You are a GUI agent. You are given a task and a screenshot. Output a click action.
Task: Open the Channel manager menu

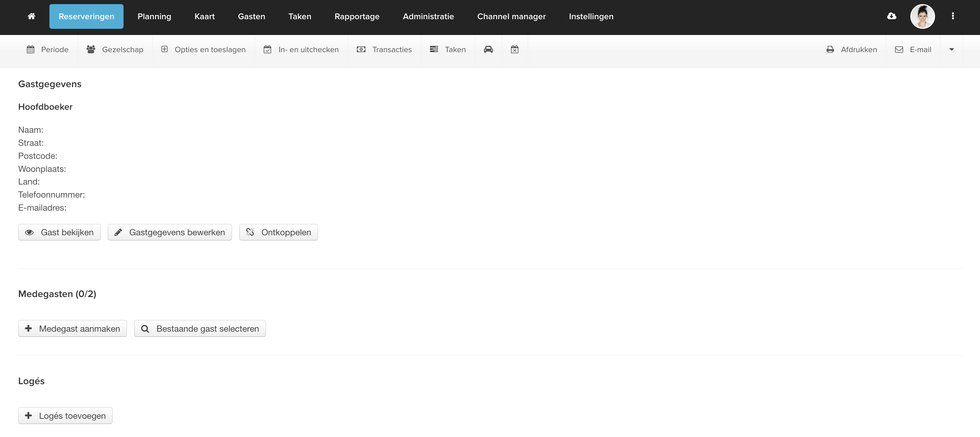point(511,16)
